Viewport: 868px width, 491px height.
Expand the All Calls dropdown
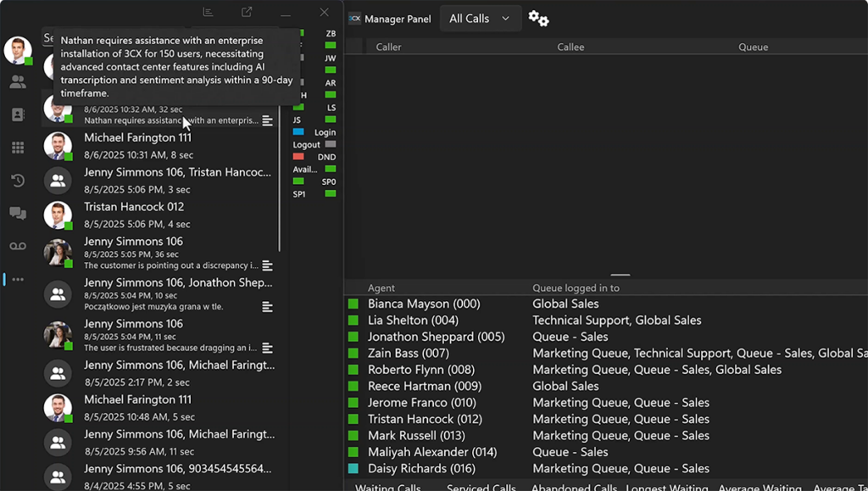point(480,19)
